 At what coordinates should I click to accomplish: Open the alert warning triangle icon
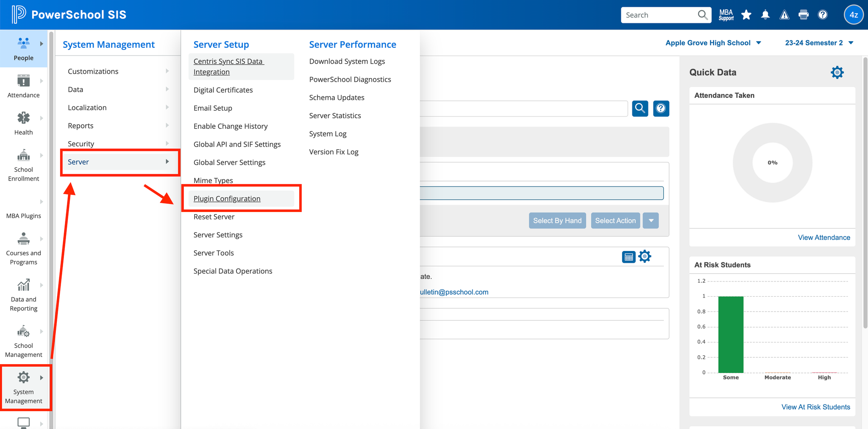785,15
